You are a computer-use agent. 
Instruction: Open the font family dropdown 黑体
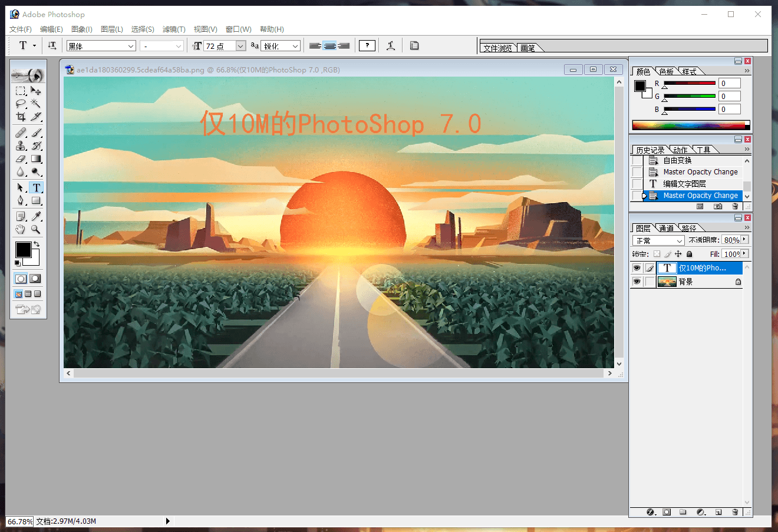131,46
